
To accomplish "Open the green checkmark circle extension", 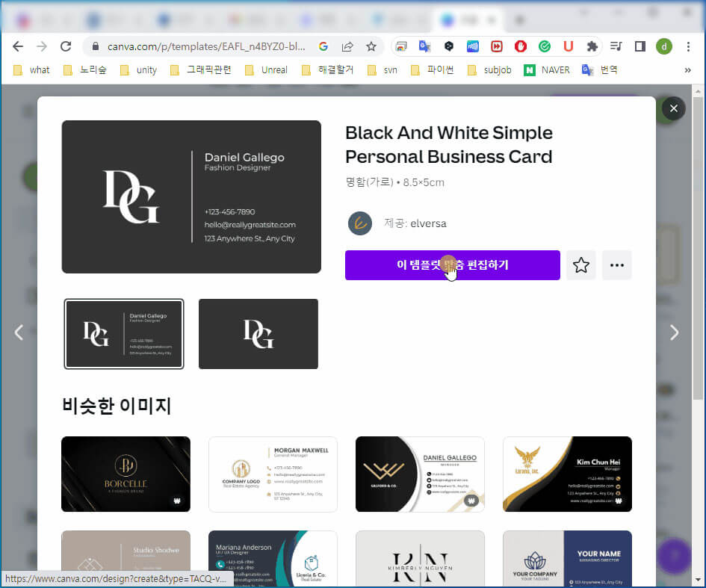I will pyautogui.click(x=545, y=46).
